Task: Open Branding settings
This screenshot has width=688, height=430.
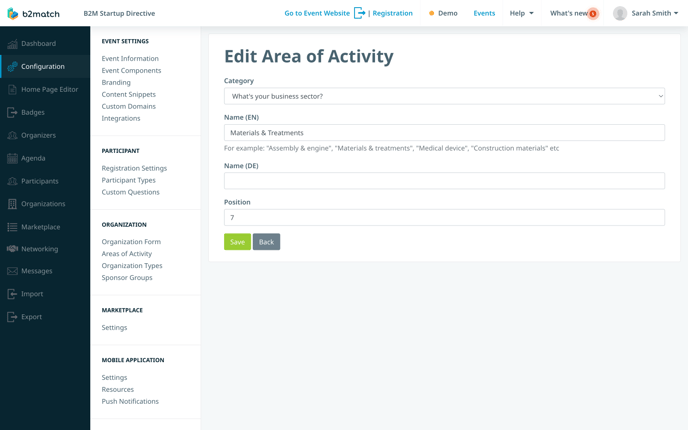Action: pyautogui.click(x=116, y=82)
